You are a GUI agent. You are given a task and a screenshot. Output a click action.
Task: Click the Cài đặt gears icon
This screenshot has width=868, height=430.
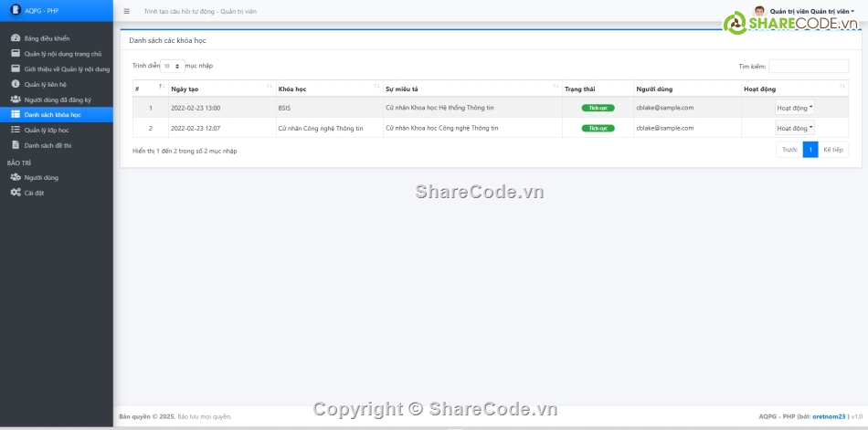15,192
